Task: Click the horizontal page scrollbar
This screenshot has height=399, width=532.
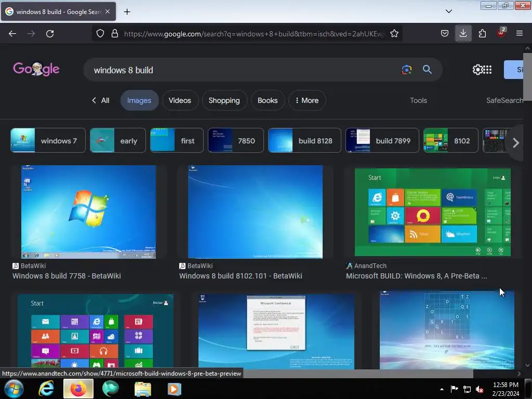Action: pos(358,374)
